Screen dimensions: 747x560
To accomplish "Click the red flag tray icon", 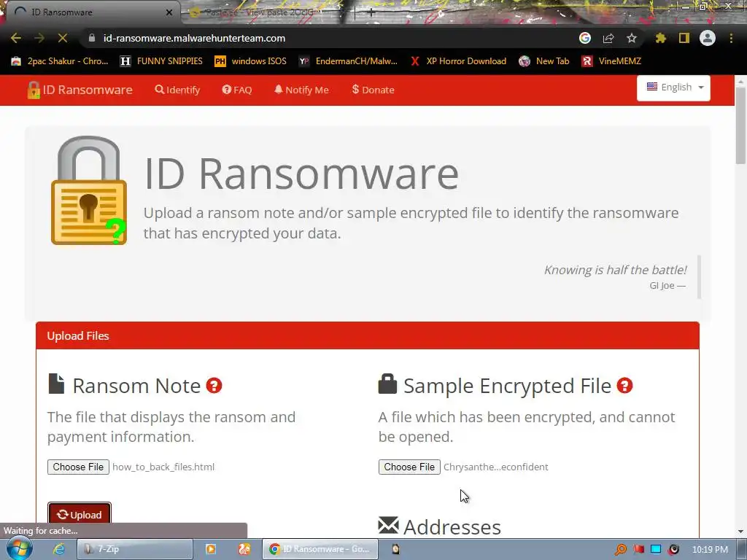I will coord(639,550).
